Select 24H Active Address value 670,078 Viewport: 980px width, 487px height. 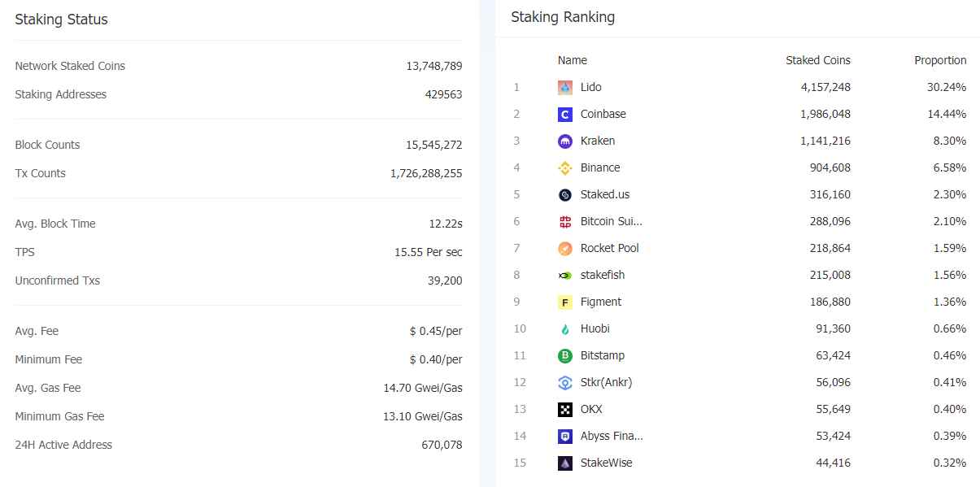click(442, 445)
